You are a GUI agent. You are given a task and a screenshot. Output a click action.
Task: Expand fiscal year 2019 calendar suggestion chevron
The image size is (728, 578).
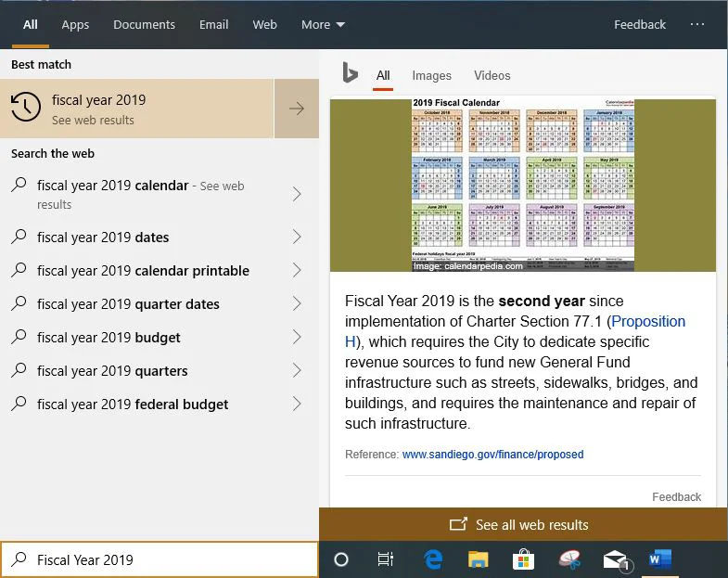(x=297, y=194)
